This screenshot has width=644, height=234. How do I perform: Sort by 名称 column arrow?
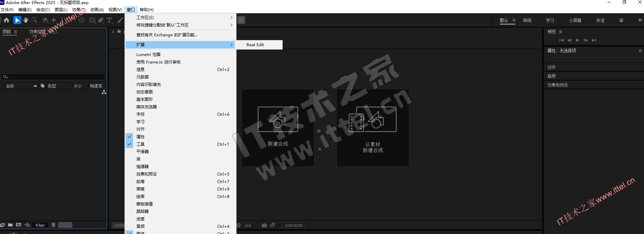click(x=35, y=86)
